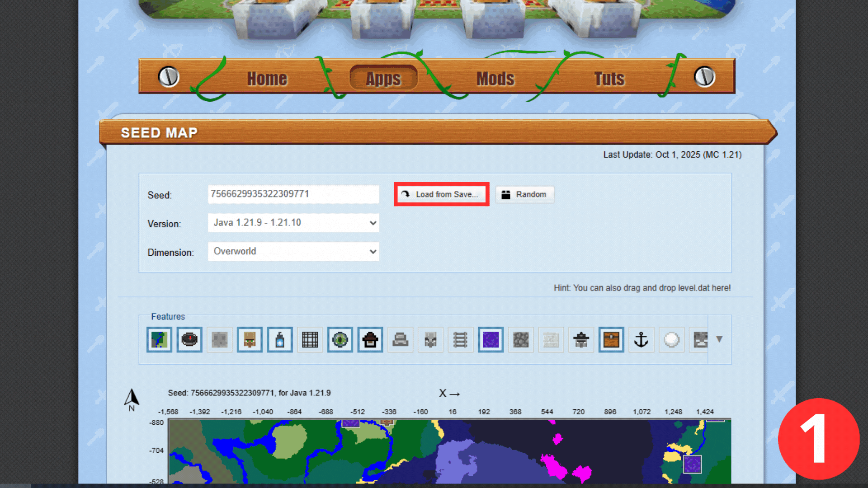Enable the Slime Chunks feature
The height and width of the screenshot is (488, 868).
(x=220, y=339)
